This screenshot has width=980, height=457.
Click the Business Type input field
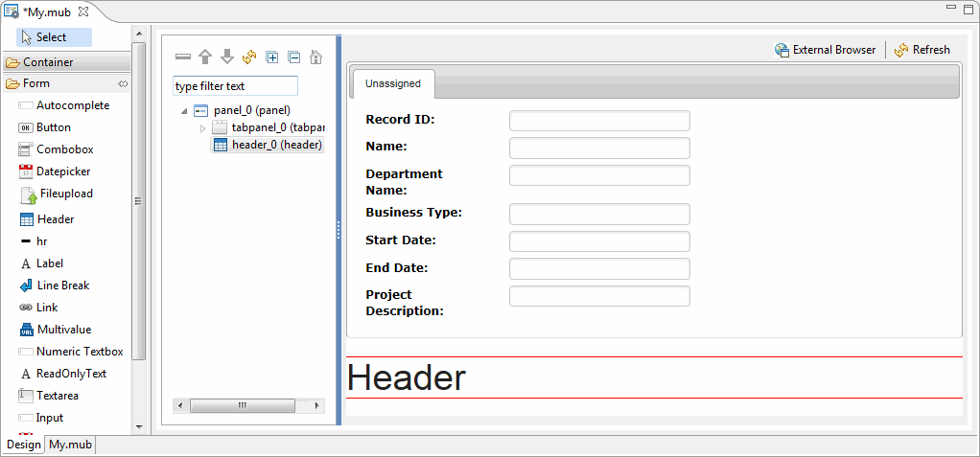(x=599, y=215)
